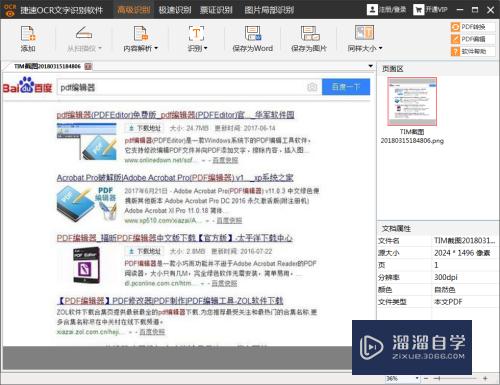Image resolution: width=500 pixels, height=385 pixels.
Task: Click the 文件类型 value 本文PDF
Action: [x=448, y=302]
